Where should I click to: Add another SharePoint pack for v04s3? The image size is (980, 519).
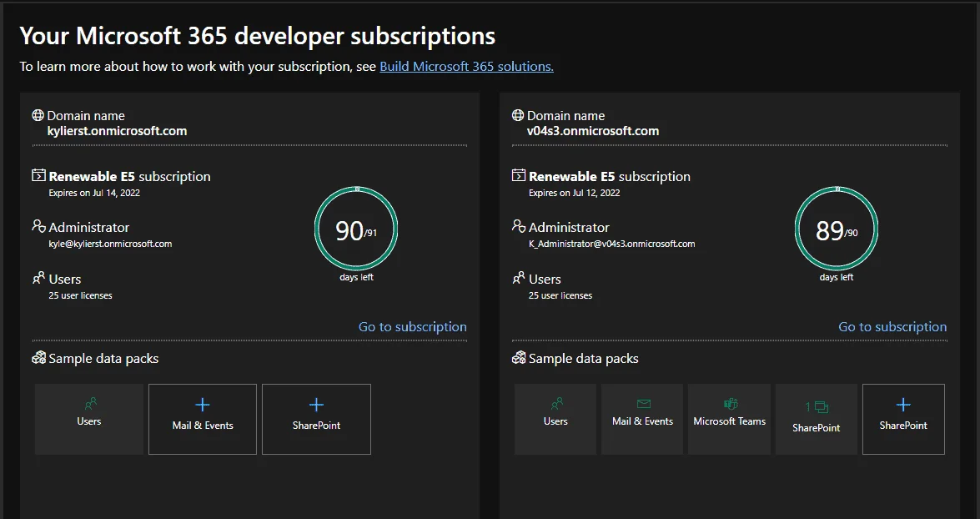pos(903,419)
